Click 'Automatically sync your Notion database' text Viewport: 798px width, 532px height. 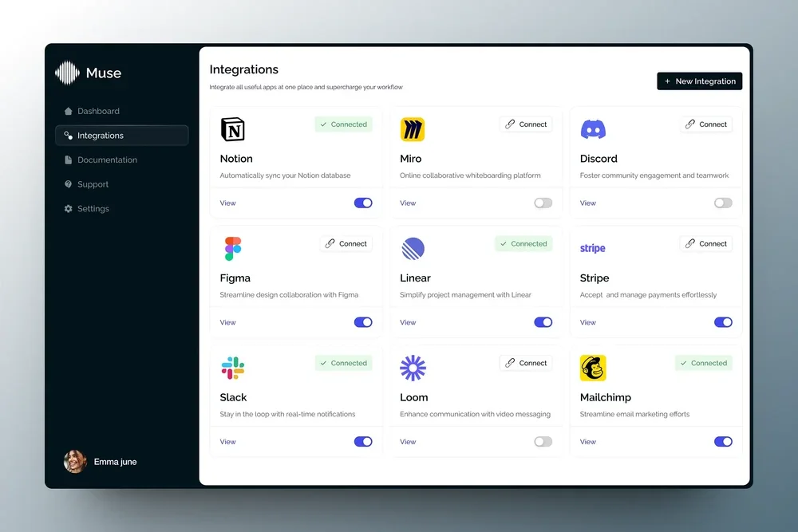point(285,175)
